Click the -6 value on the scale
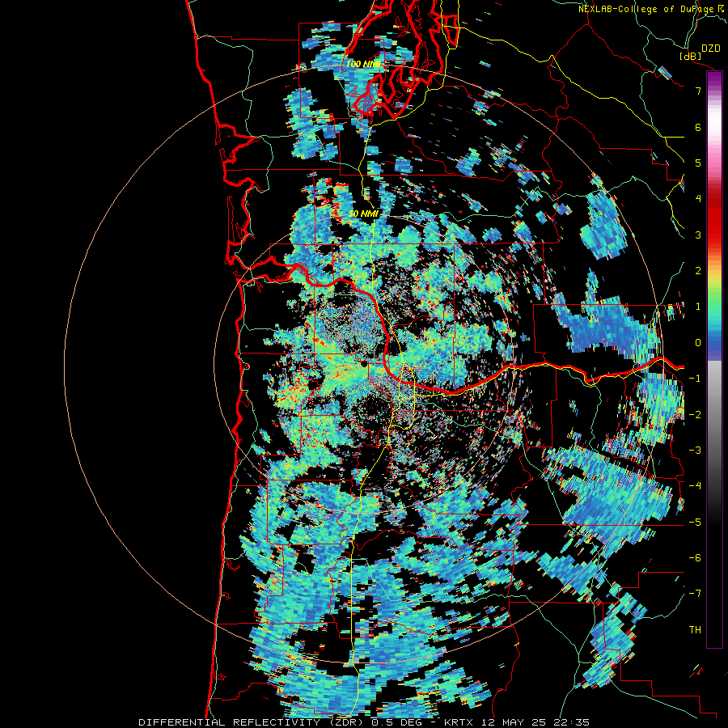 pos(695,557)
